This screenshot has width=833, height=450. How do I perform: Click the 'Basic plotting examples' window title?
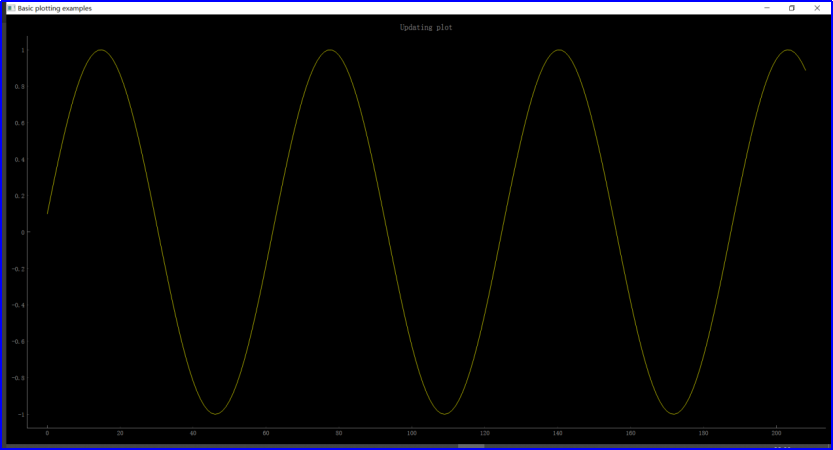click(x=54, y=8)
